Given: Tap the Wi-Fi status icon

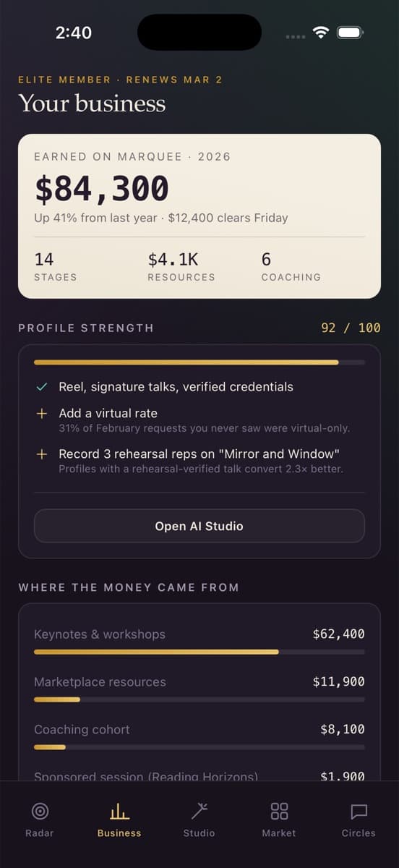Looking at the screenshot, I should pos(321,33).
